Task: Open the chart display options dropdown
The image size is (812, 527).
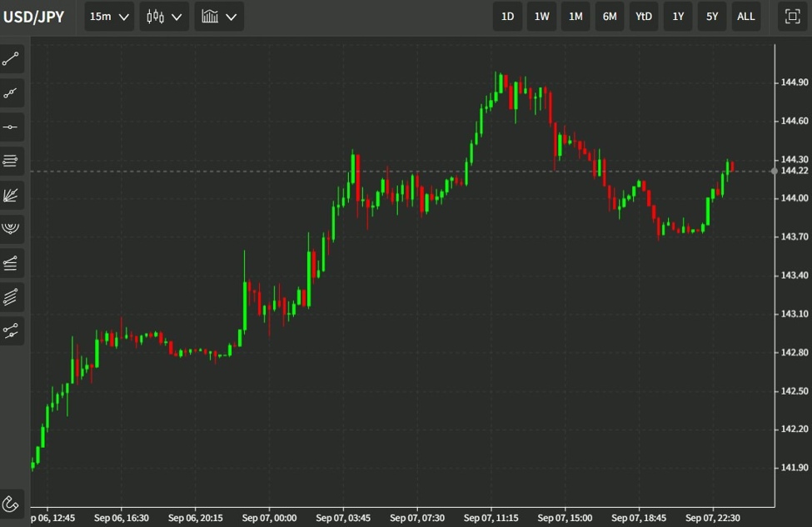Action: click(218, 16)
